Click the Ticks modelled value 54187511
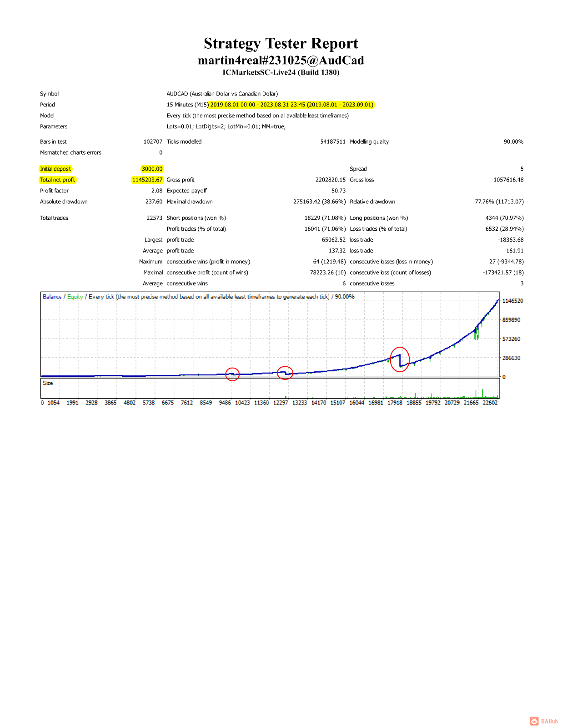The image size is (562, 728). 333,142
